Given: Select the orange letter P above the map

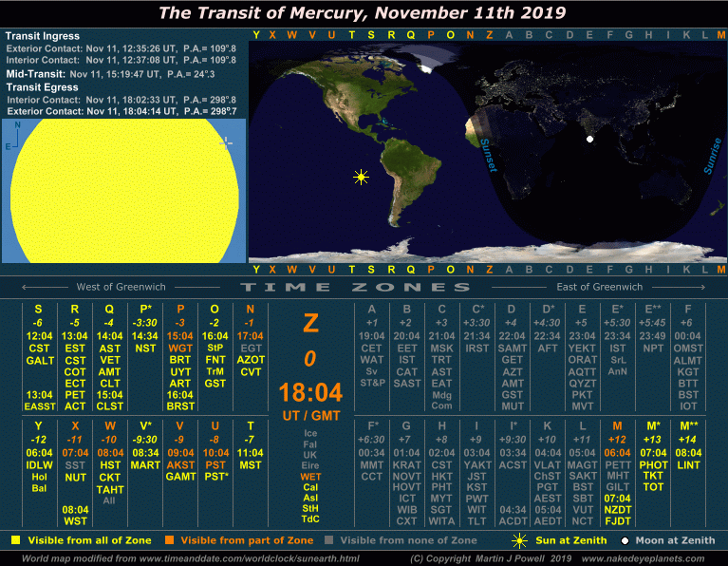Looking at the screenshot, I should tap(430, 35).
